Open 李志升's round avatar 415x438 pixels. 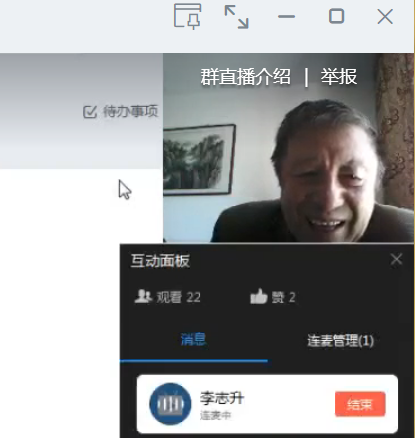(170, 404)
